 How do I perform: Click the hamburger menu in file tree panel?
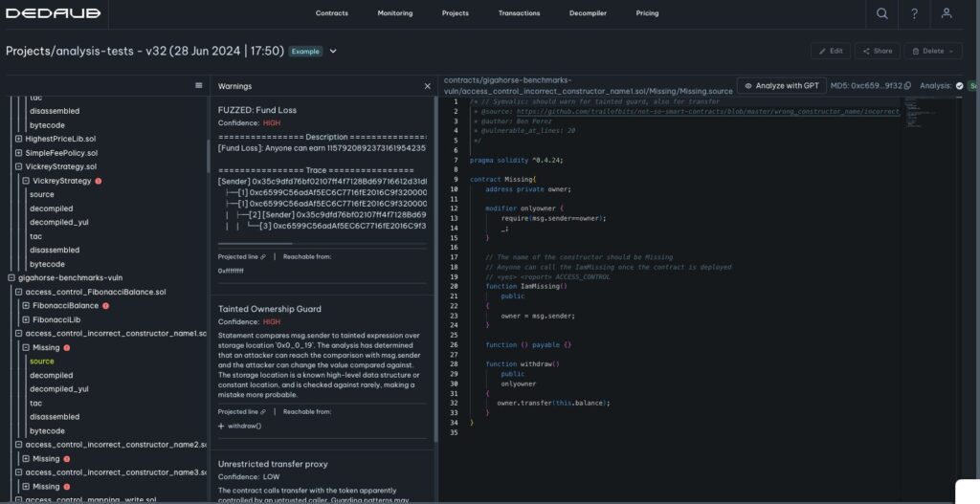pos(198,85)
